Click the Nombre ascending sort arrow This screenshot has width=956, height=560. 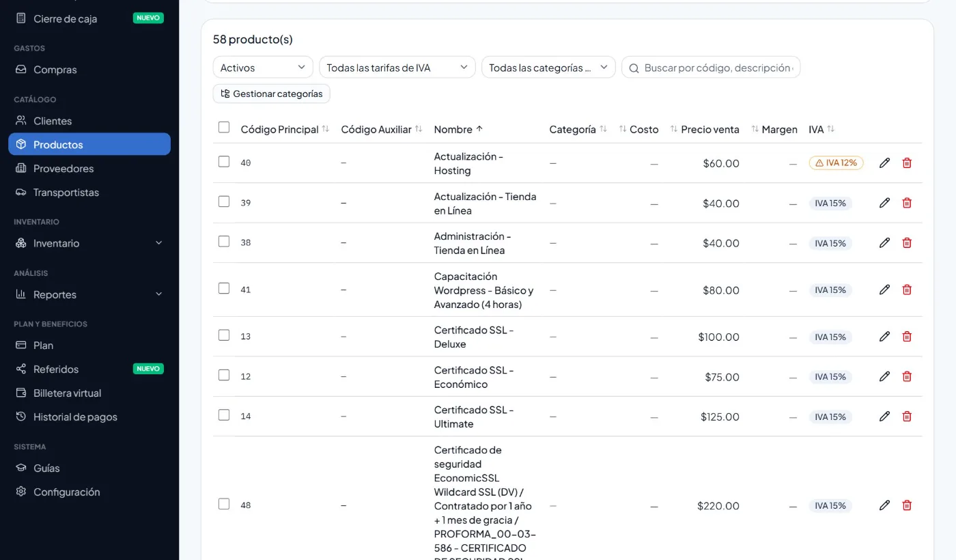click(479, 129)
